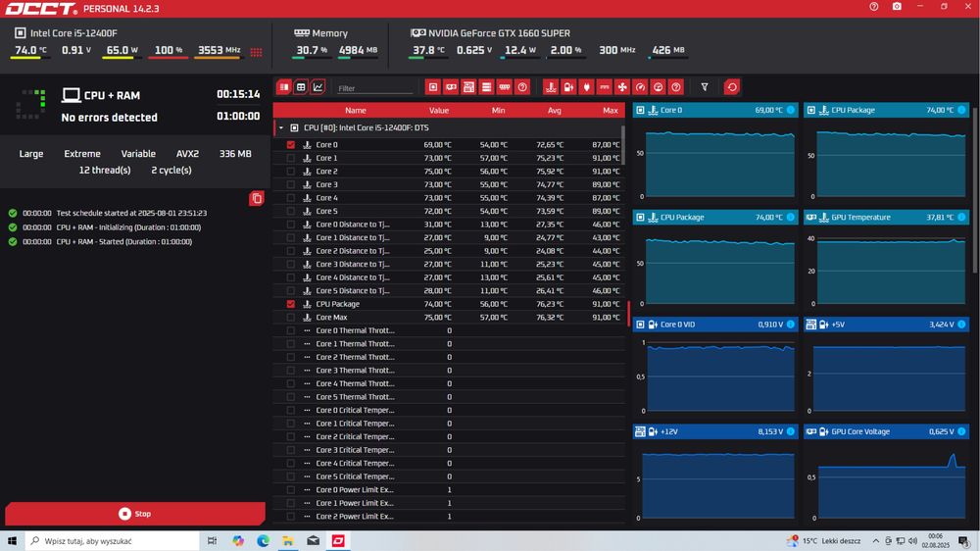Click the 2 cycle(s) setting text
This screenshot has height=551, width=980.
[x=171, y=171]
